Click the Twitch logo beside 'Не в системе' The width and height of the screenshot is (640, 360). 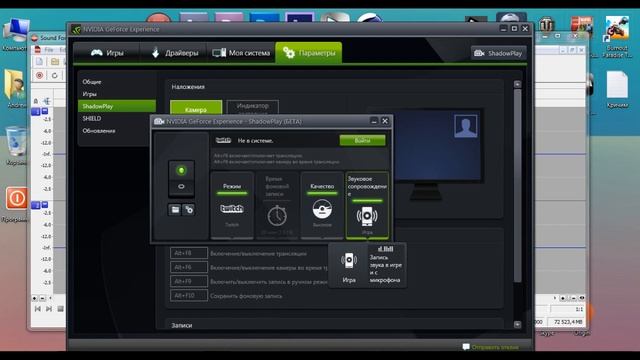pos(223,140)
